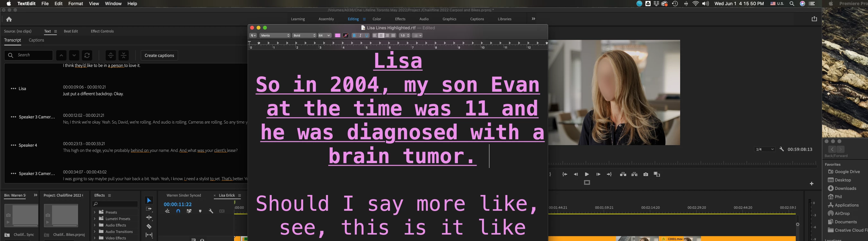The width and height of the screenshot is (868, 241).
Task: Click Quick Export share icon
Action: coord(814,19)
